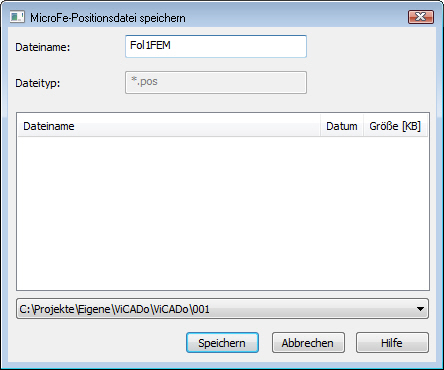Cancel with the Abbrechen button

point(308,343)
